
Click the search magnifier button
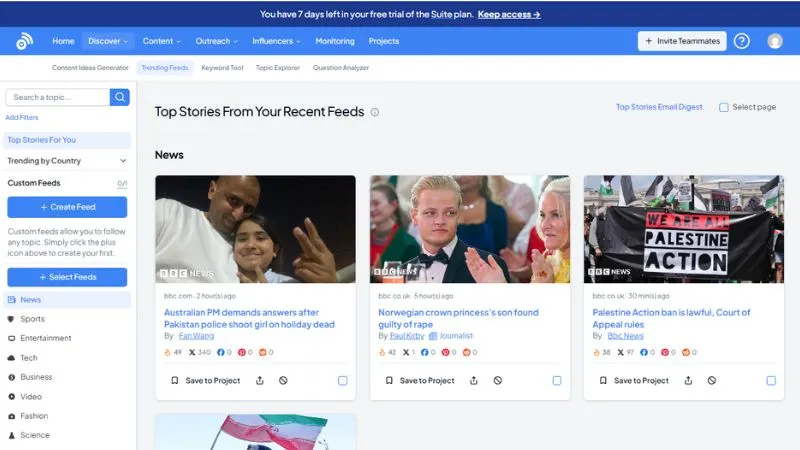pyautogui.click(x=119, y=97)
